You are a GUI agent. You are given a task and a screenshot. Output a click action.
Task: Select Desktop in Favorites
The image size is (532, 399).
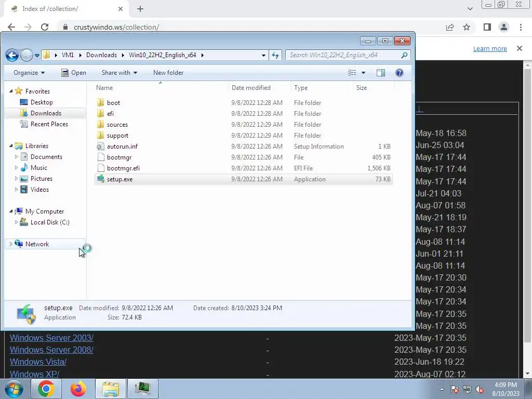(x=42, y=102)
